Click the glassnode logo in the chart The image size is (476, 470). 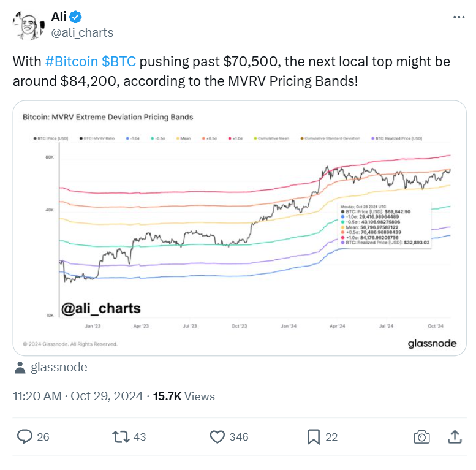coord(432,343)
